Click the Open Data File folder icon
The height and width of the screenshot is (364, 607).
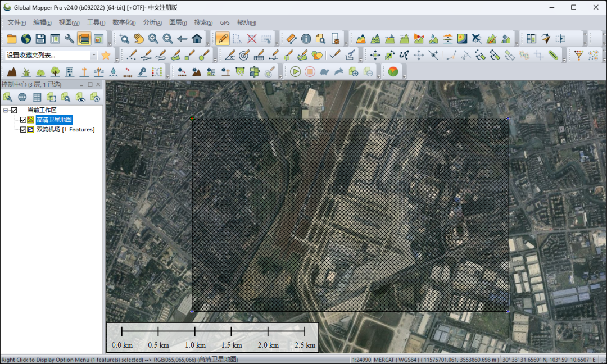click(11, 39)
